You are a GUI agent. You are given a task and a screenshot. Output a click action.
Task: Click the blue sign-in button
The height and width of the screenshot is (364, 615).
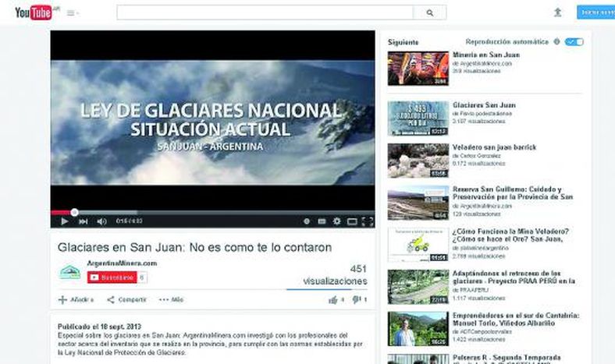pos(596,12)
